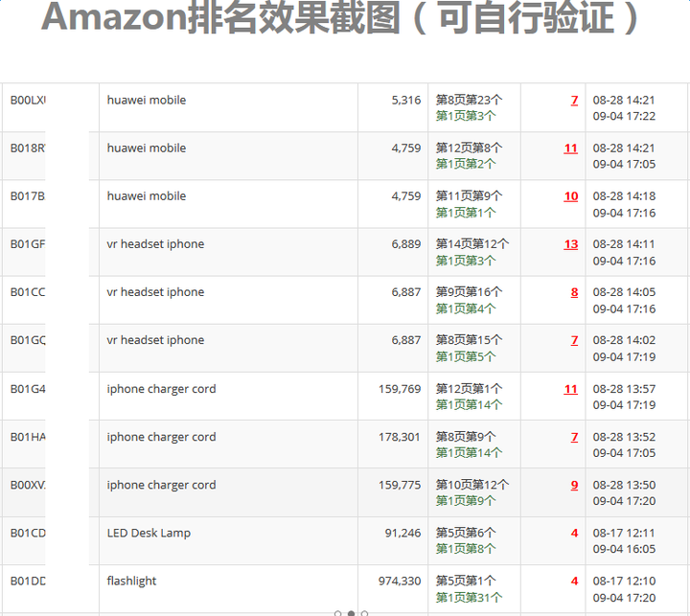Select ASIN cell B018R
Screen dimensions: 690x616
[x=28, y=148]
